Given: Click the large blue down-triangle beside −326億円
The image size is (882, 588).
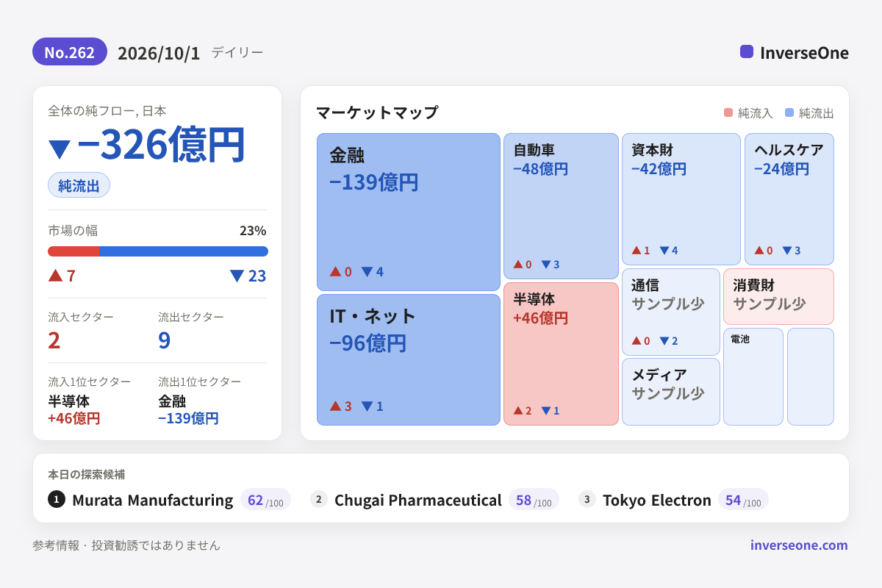Looking at the screenshot, I should [x=60, y=149].
